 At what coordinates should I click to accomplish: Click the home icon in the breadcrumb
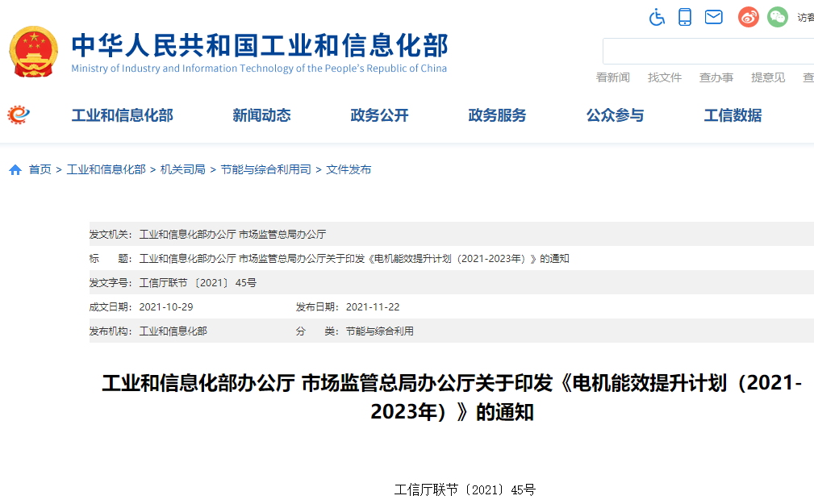tap(14, 169)
